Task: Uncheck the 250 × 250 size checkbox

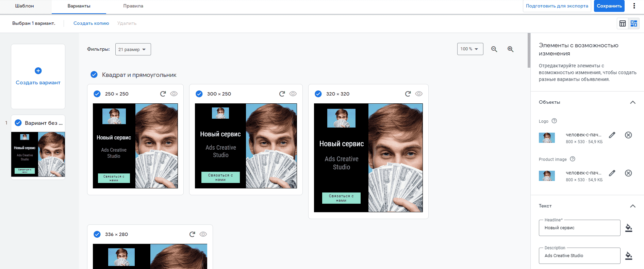Action: [97, 94]
